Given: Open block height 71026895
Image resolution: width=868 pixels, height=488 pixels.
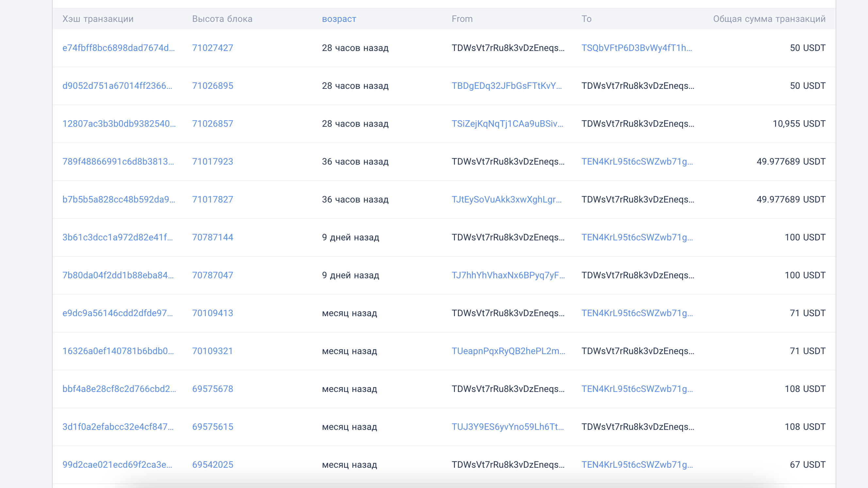Looking at the screenshot, I should 213,86.
